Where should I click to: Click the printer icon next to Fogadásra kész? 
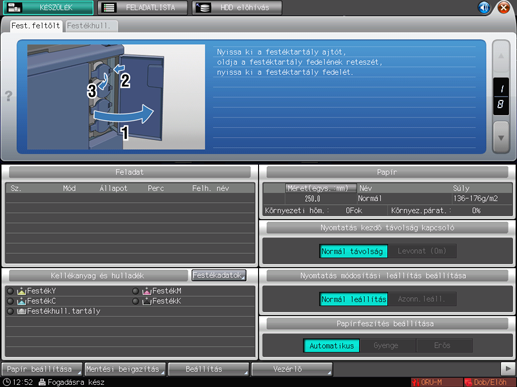[42, 382]
